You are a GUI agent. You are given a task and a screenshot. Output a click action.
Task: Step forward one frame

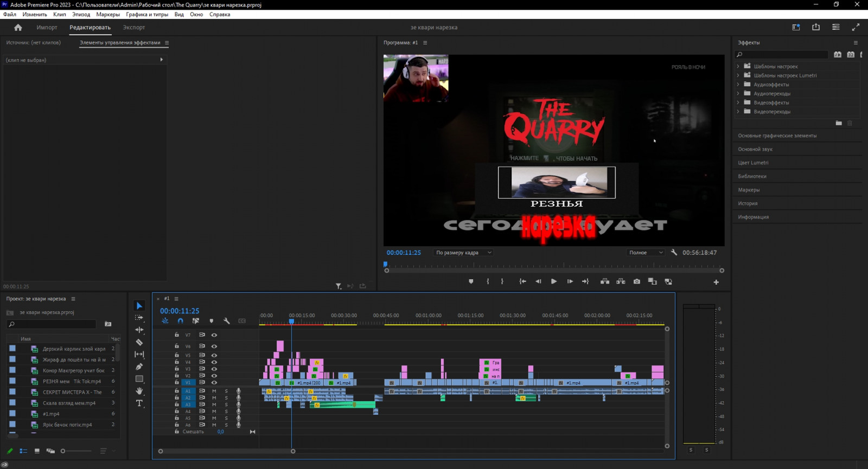point(570,281)
